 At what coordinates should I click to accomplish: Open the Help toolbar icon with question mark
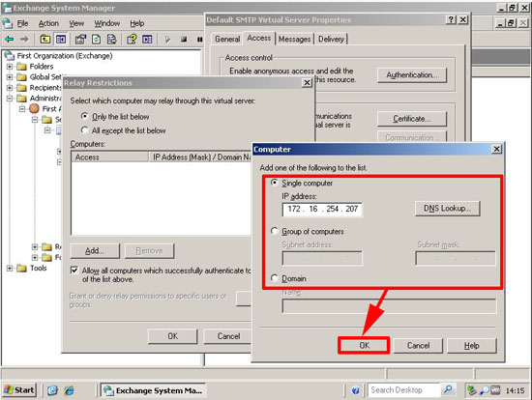pyautogui.click(x=132, y=40)
